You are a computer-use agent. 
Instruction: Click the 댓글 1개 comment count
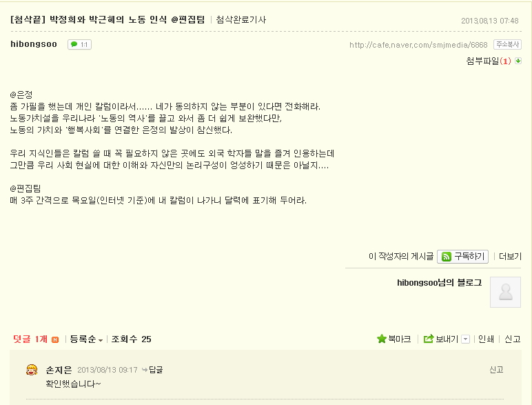pyautogui.click(x=30, y=339)
